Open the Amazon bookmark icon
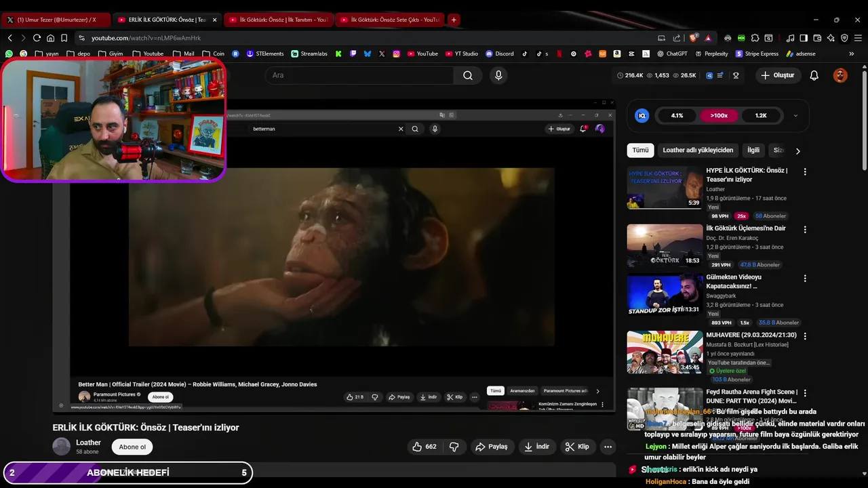The image size is (868, 488). click(617, 54)
